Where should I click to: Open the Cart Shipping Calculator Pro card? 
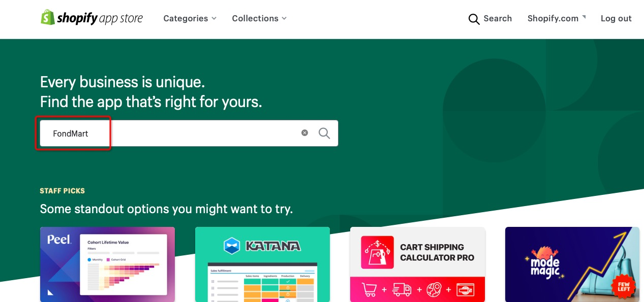[x=417, y=264]
